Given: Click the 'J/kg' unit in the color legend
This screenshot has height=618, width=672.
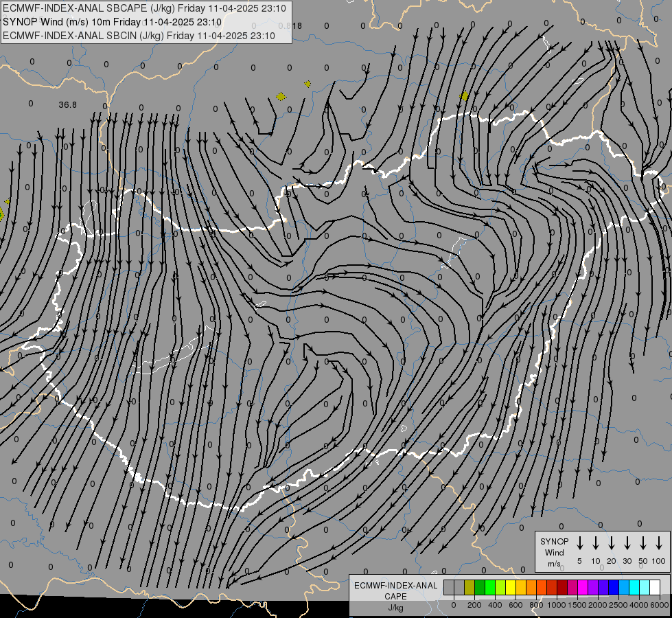Looking at the screenshot, I should 395,608.
